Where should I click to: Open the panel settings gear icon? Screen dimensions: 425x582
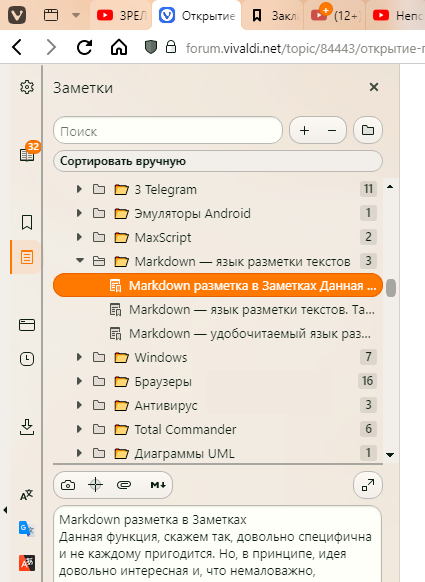pos(27,87)
